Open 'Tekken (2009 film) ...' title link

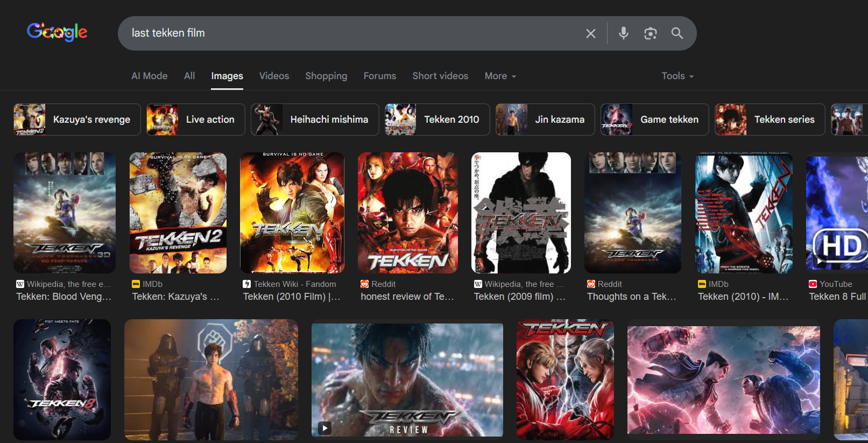click(x=520, y=297)
